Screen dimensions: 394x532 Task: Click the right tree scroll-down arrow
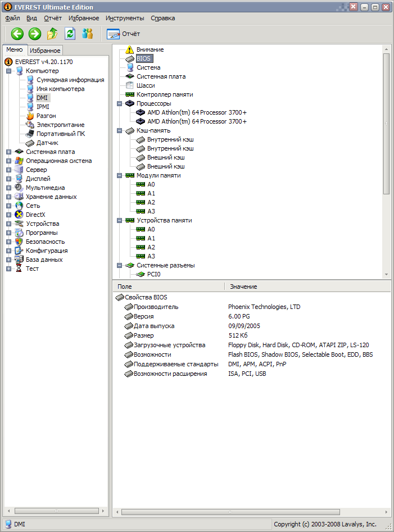click(386, 275)
